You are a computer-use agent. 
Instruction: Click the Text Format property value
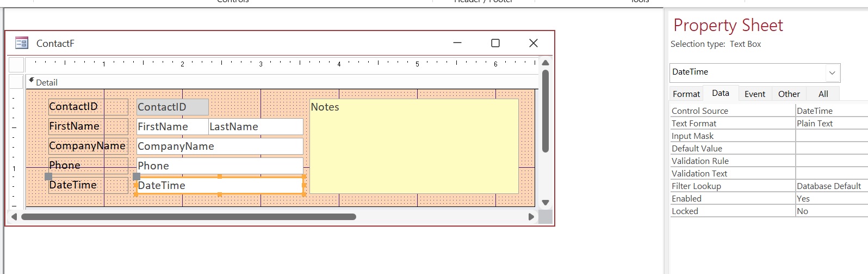[x=830, y=124]
